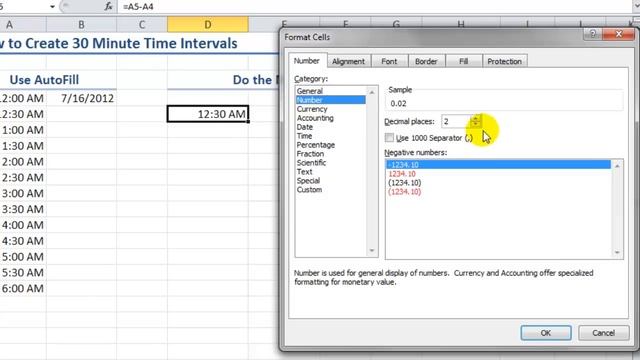
Task: Select the 4:00 AM cell in column A
Action: pyautogui.click(x=23, y=225)
